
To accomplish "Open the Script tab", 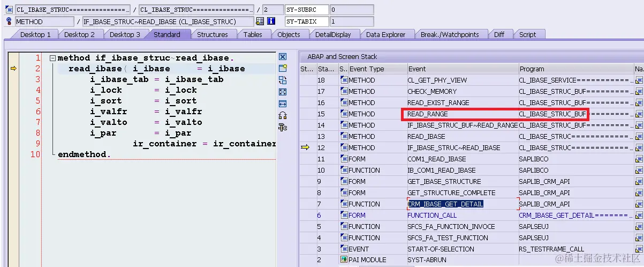I will tap(527, 34).
